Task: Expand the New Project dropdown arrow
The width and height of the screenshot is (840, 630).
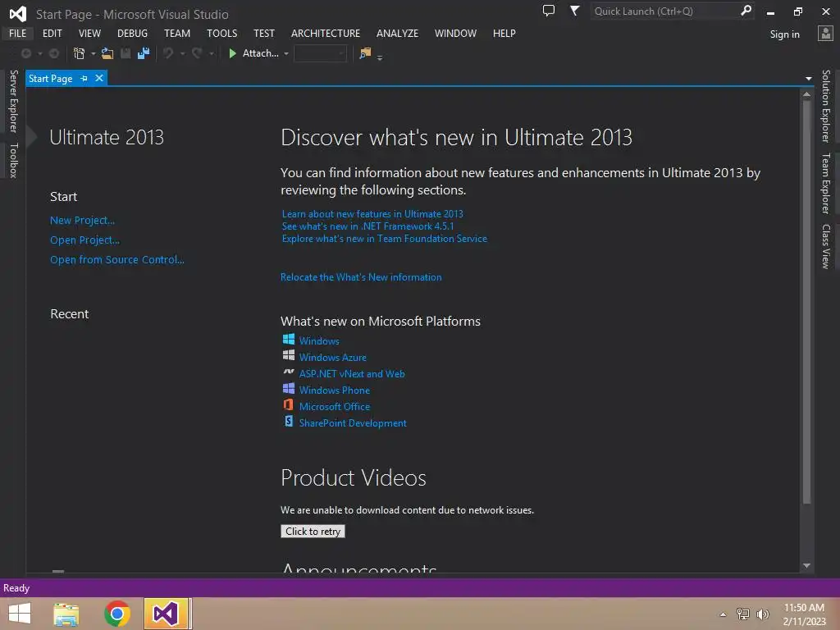Action: click(x=94, y=53)
